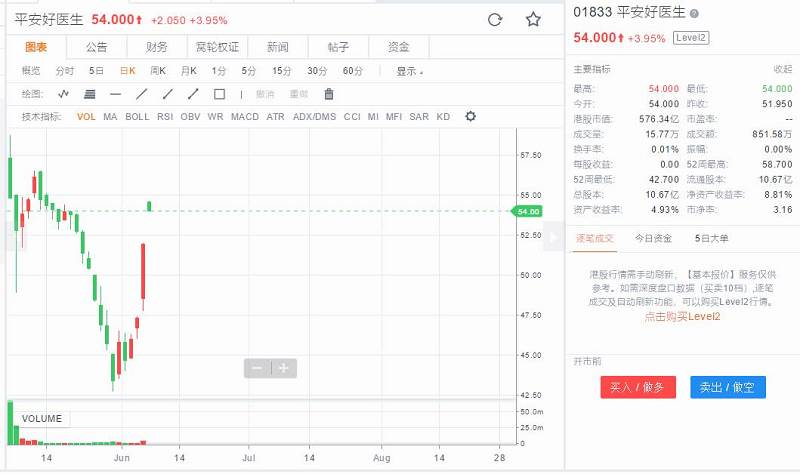Click the blue 卖出/做空 sell button
Viewport: 800px width, 474px height.
coord(728,387)
